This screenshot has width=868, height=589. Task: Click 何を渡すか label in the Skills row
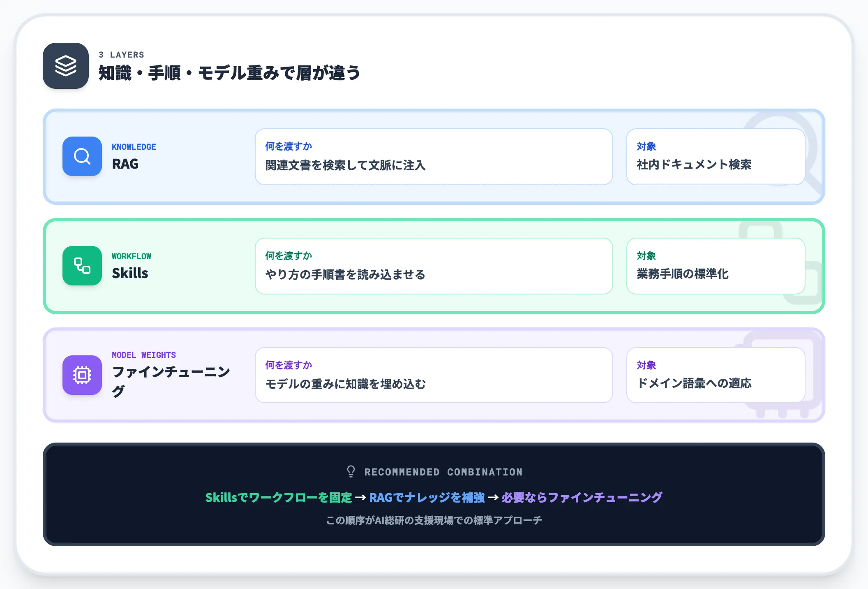pyautogui.click(x=289, y=255)
